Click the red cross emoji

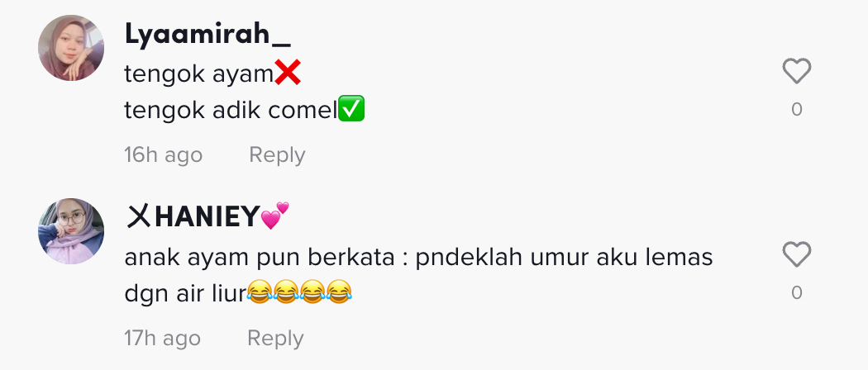click(288, 73)
